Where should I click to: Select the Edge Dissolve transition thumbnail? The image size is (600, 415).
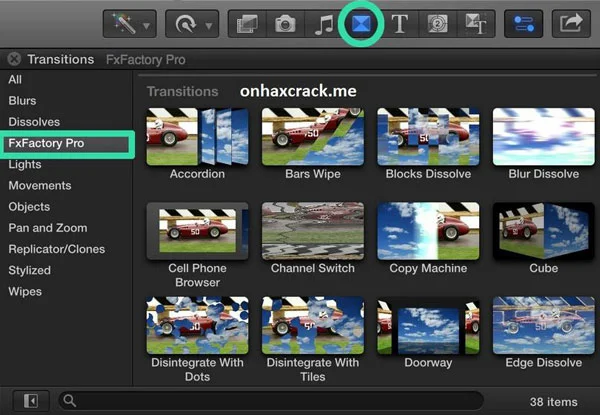tap(543, 325)
